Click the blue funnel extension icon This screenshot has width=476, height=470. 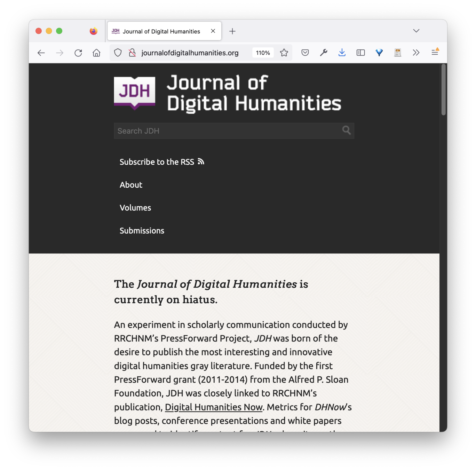pyautogui.click(x=379, y=53)
